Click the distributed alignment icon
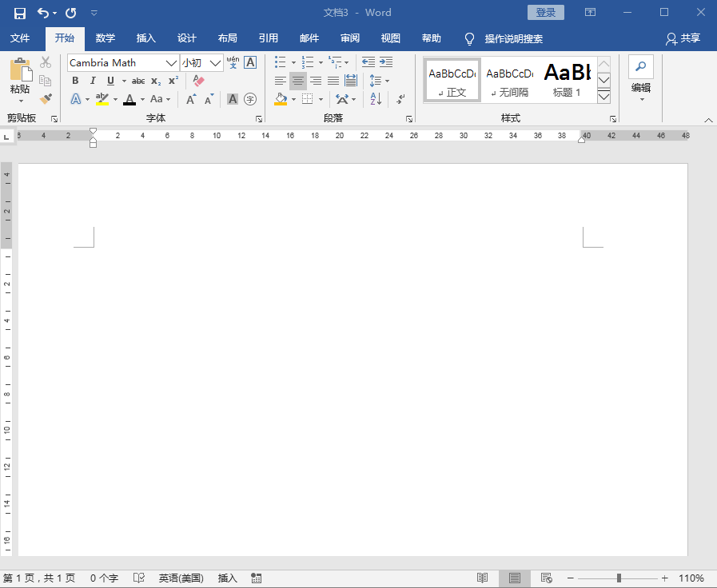 pyautogui.click(x=351, y=81)
